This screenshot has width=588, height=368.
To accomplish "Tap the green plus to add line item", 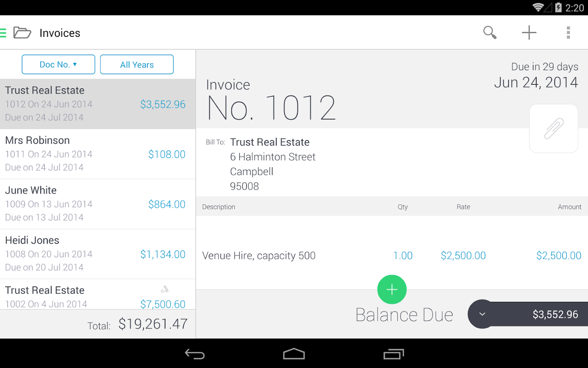I will [x=391, y=289].
